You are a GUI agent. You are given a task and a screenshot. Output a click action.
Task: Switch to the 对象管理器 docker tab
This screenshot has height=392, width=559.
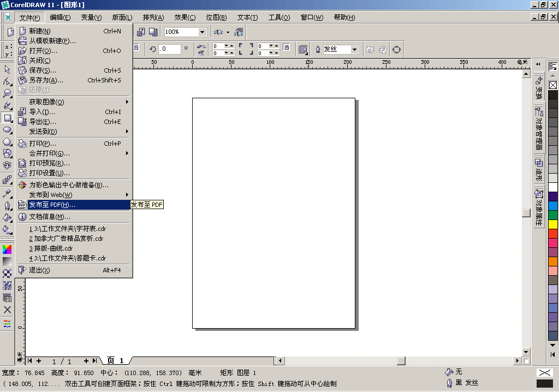click(539, 128)
